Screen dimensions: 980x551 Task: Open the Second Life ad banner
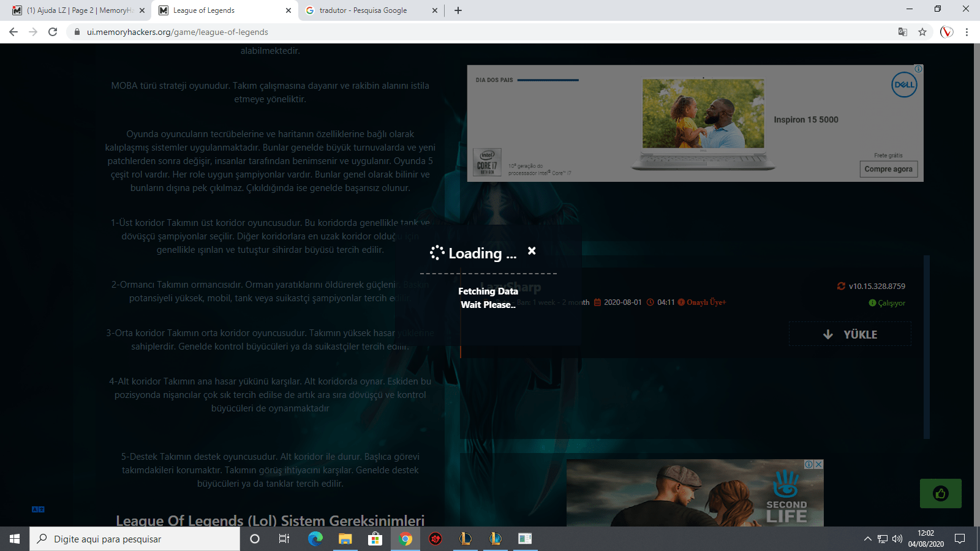tap(695, 493)
